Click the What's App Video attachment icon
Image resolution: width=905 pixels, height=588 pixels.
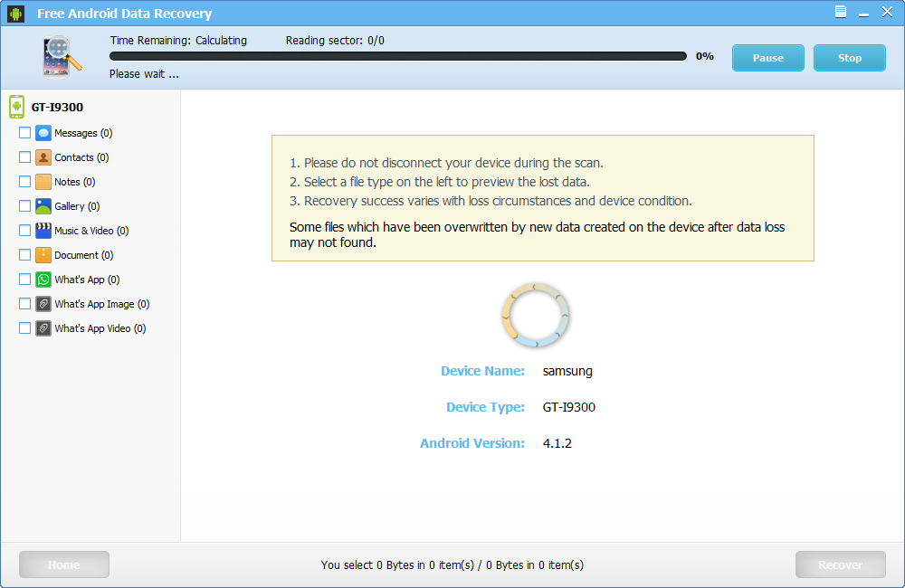click(43, 328)
